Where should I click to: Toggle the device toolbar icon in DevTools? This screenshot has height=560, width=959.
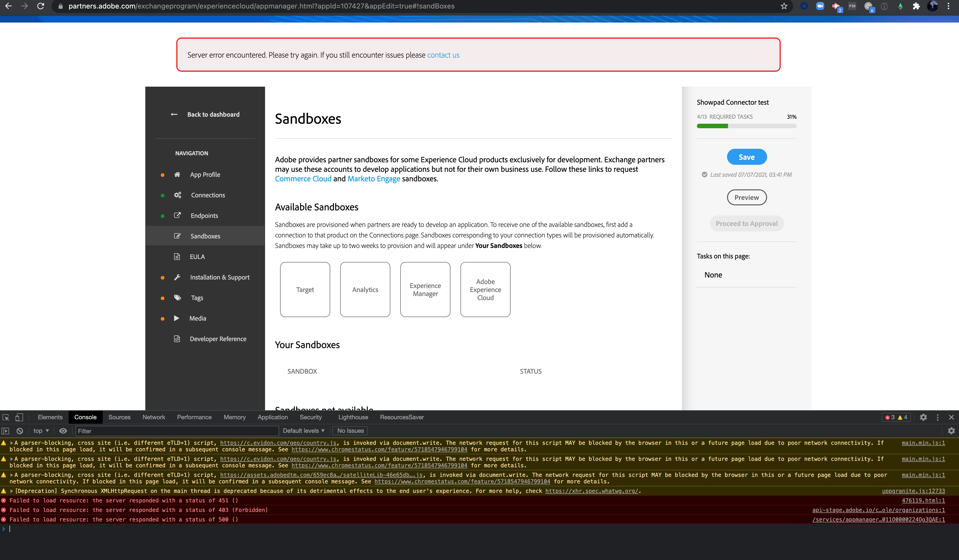pyautogui.click(x=19, y=417)
